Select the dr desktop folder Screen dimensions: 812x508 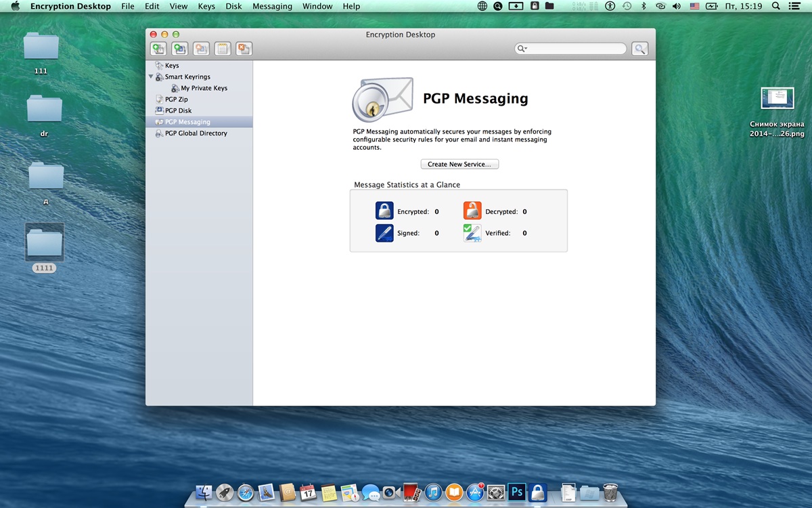click(44, 108)
